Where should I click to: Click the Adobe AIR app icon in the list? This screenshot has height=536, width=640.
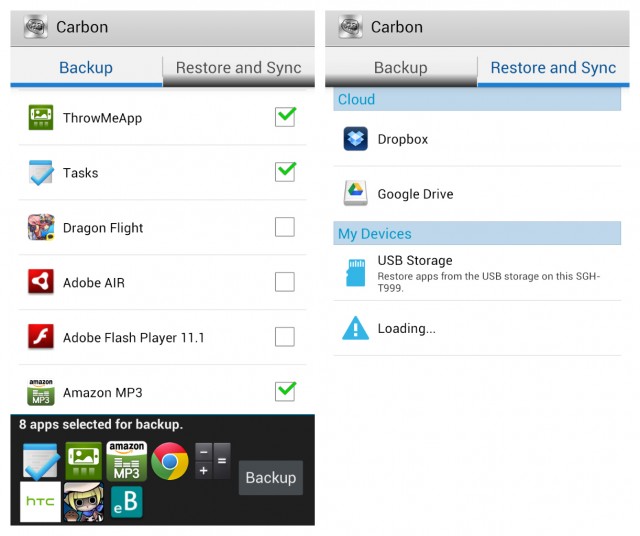(41, 282)
